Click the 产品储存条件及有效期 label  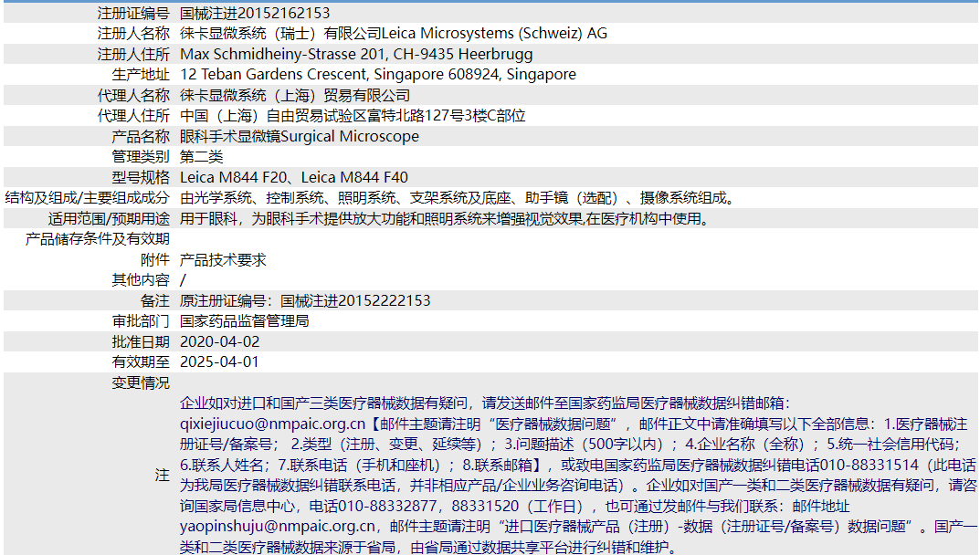point(98,239)
